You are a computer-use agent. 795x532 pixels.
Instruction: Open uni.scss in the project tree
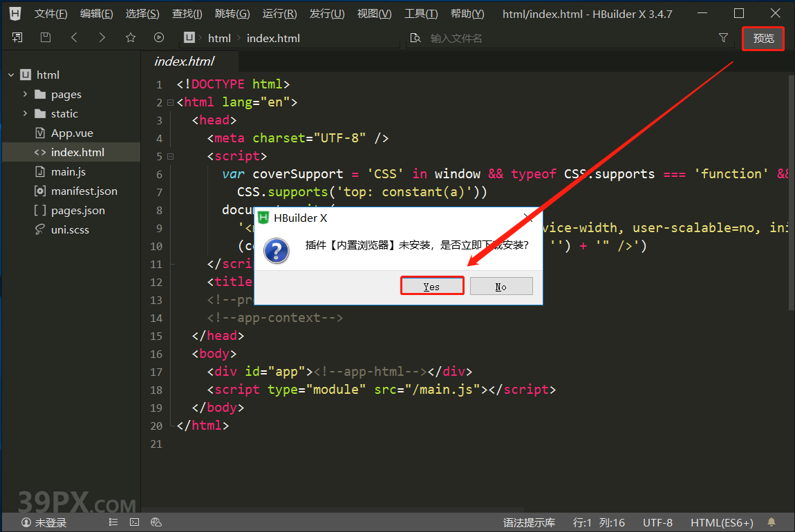pos(71,229)
